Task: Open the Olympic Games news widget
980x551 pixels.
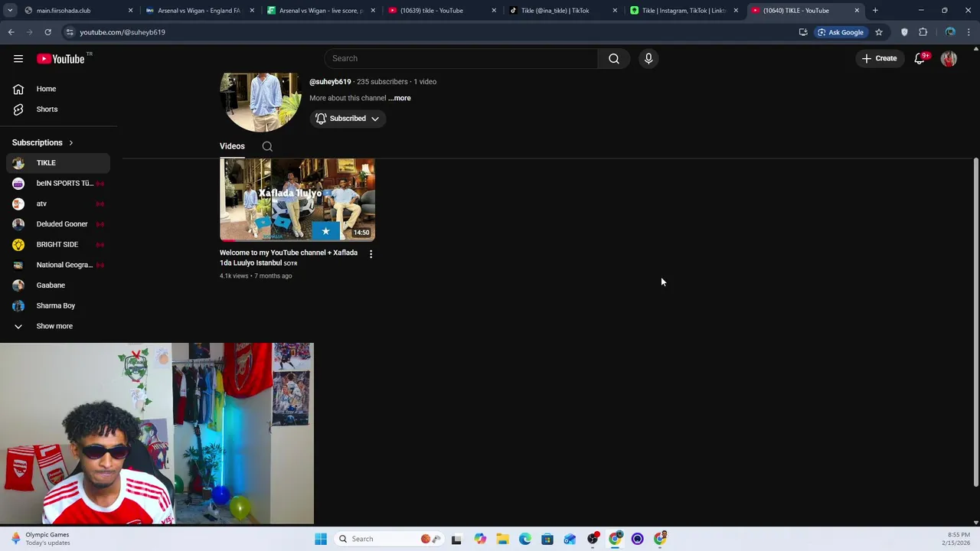Action: pyautogui.click(x=40, y=539)
